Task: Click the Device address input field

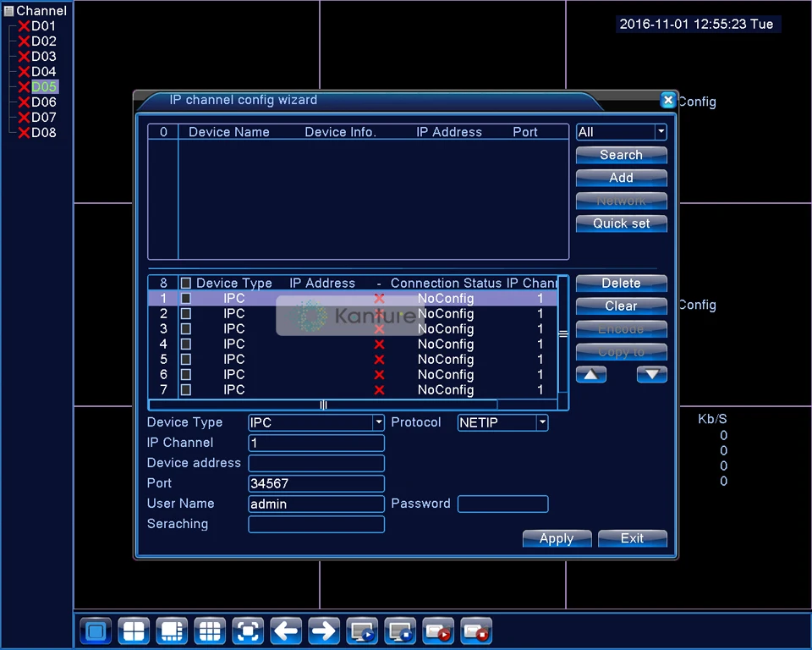Action: 315,463
